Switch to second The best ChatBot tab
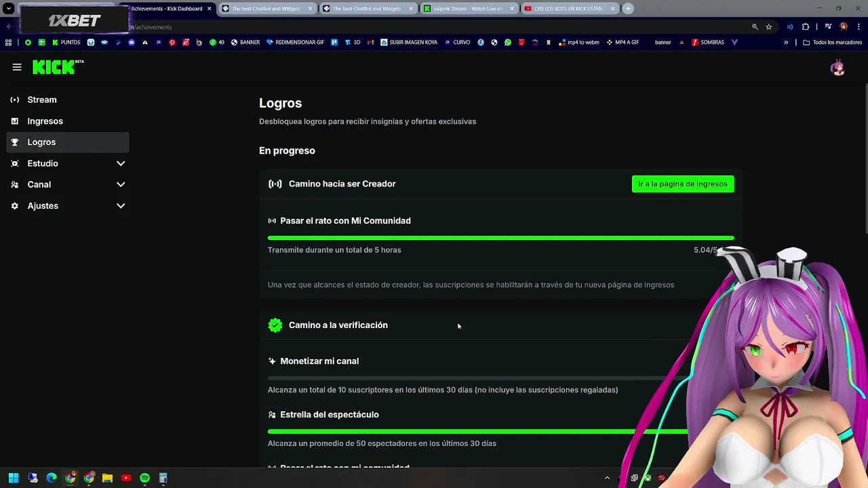Image resolution: width=868 pixels, height=488 pixels. point(368,9)
